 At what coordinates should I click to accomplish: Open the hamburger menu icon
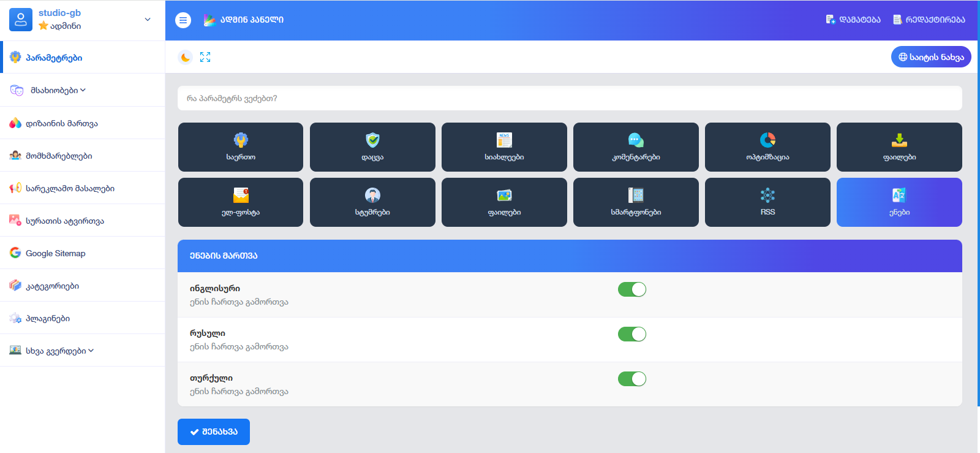click(x=183, y=20)
